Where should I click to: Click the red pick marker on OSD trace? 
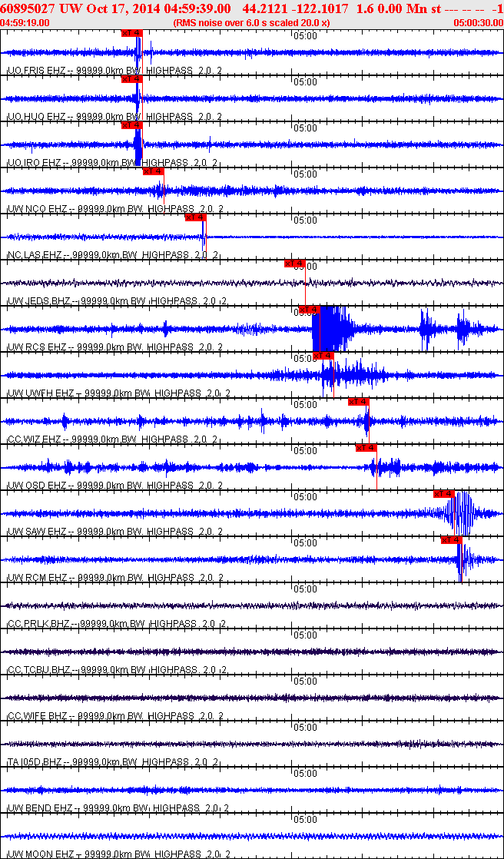(366, 447)
